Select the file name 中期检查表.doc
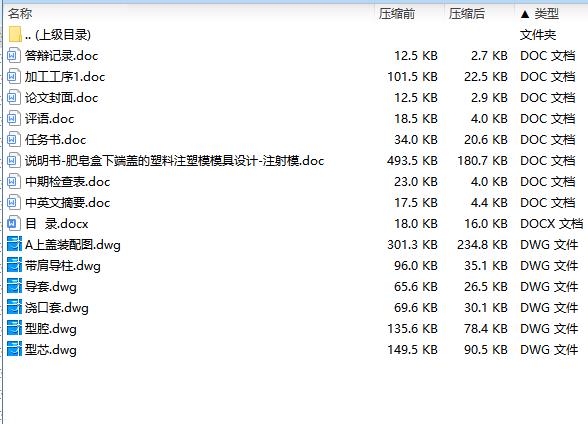This screenshot has height=424, width=588. [68, 182]
